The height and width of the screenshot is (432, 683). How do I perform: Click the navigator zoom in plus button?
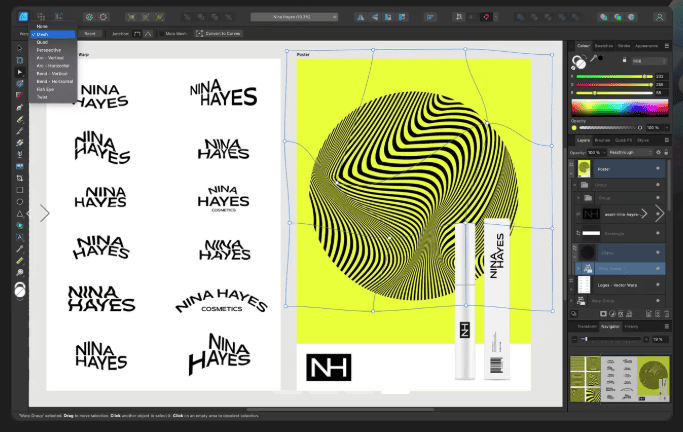tap(646, 339)
